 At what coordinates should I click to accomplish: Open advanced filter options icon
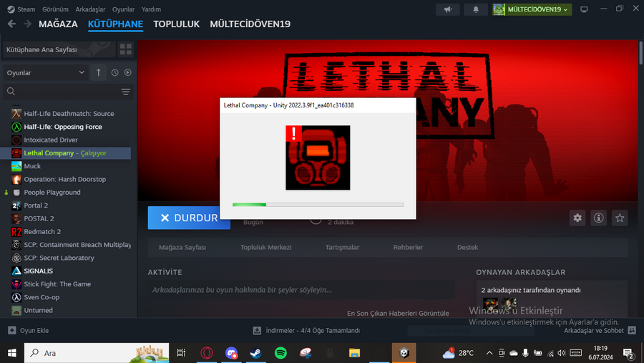coord(126,92)
